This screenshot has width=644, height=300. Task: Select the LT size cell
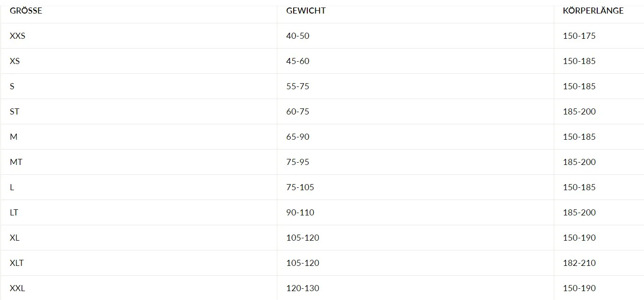pos(14,213)
